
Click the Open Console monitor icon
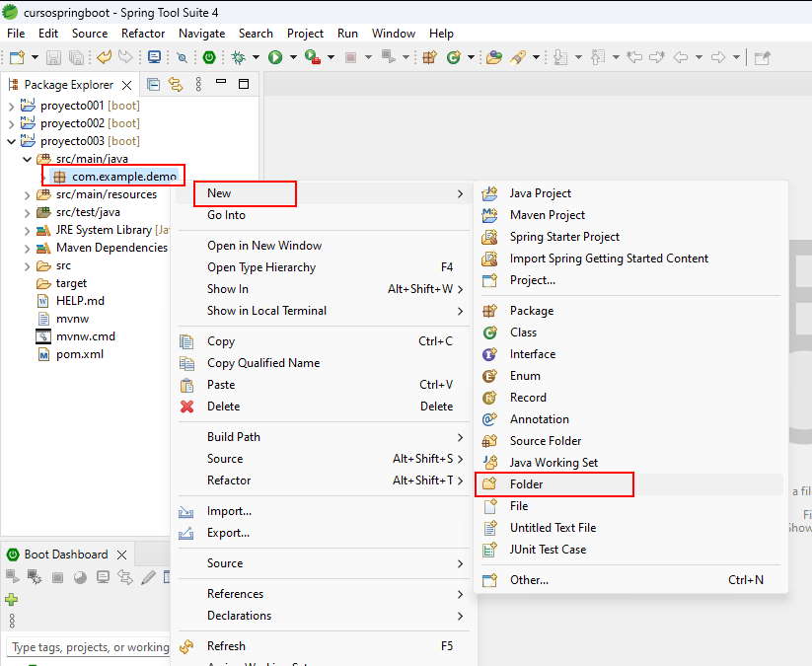(x=154, y=57)
